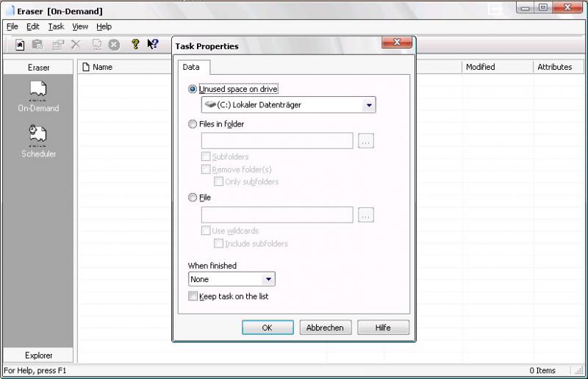Browse for a folder with the ... button
This screenshot has width=588, height=379.
point(365,141)
